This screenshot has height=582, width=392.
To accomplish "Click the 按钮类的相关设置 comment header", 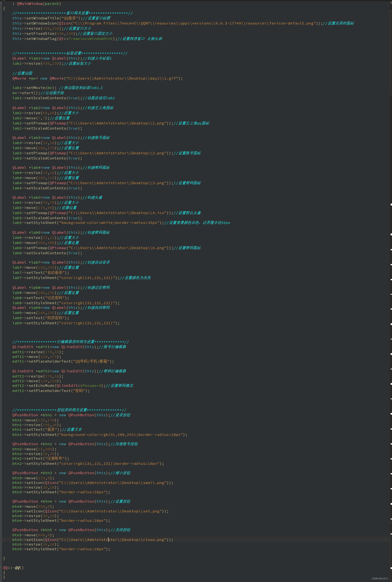I will pos(69,410).
